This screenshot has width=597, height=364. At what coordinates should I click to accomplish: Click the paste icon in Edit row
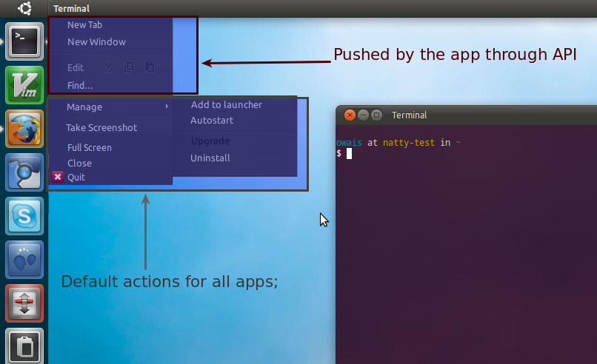click(x=150, y=67)
